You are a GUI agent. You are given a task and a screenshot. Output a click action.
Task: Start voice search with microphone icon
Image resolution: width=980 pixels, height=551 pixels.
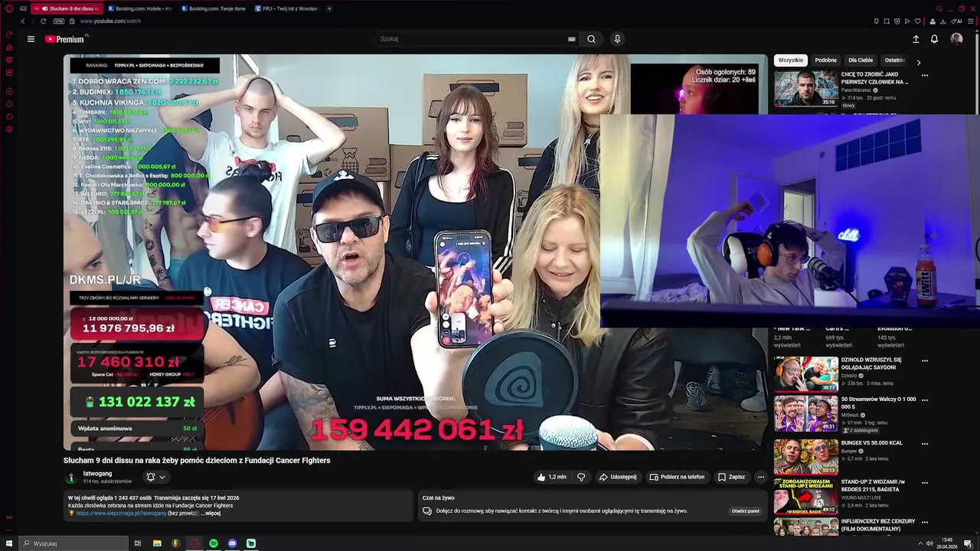click(617, 39)
